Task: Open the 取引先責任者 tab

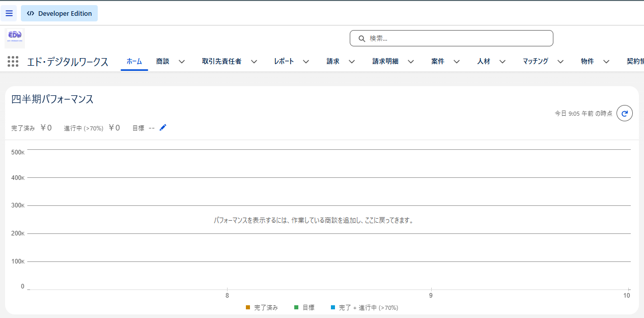Action: click(x=222, y=61)
